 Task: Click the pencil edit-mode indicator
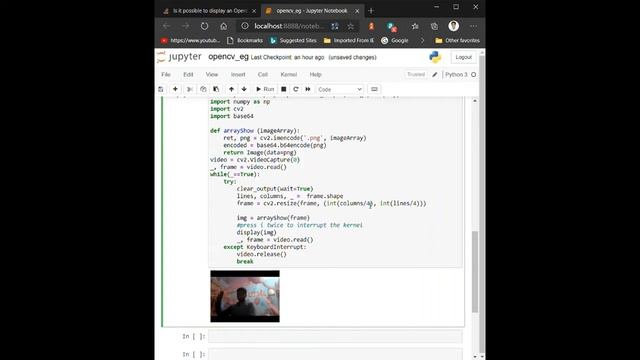pos(435,74)
